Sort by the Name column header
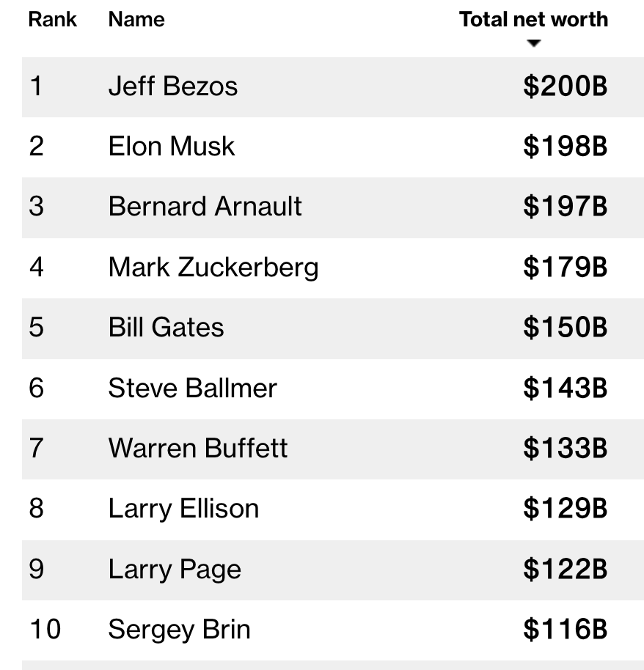 tap(136, 20)
